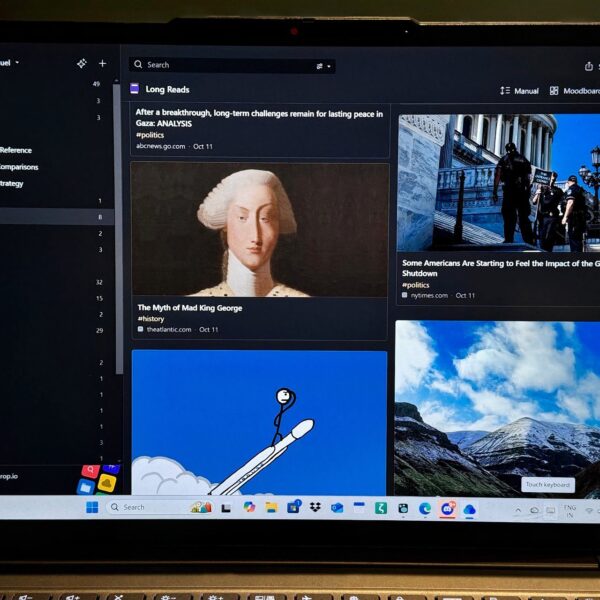Click the plus icon to add a bookmark
The width and height of the screenshot is (600, 600).
pyautogui.click(x=102, y=63)
